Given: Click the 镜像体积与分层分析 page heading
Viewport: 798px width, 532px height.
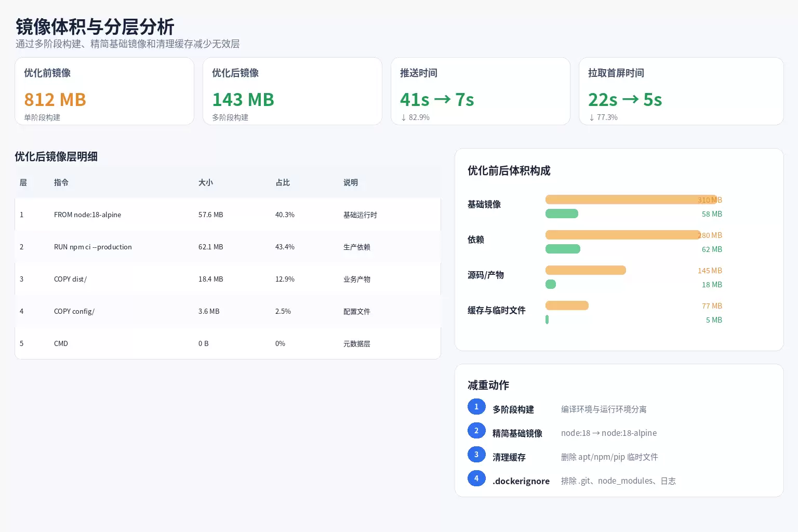Looking at the screenshot, I should (95, 26).
